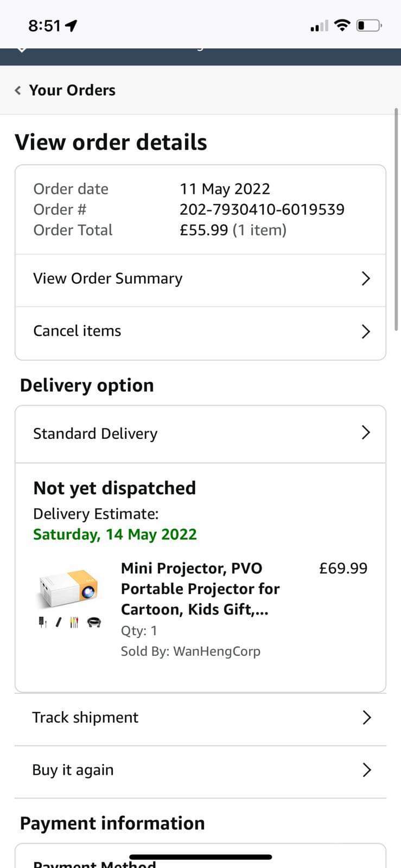
Task: Tap the page vertical scrollbar
Action: [x=396, y=217]
